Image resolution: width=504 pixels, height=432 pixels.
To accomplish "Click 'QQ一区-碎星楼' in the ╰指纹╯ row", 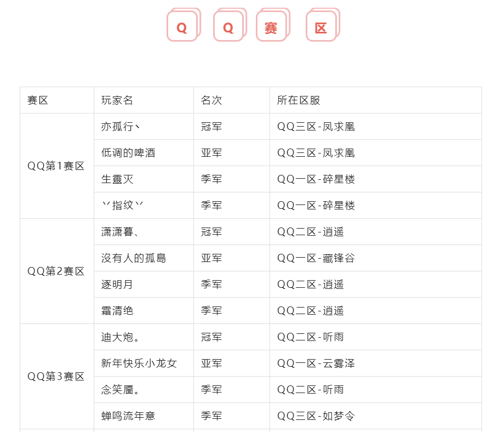I will [x=316, y=205].
